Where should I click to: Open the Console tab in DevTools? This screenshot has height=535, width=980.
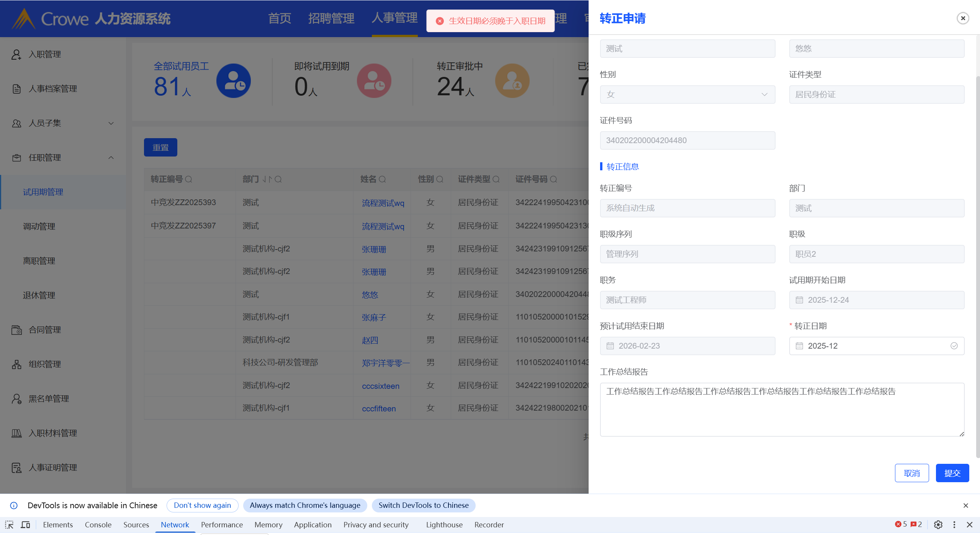[98, 525]
